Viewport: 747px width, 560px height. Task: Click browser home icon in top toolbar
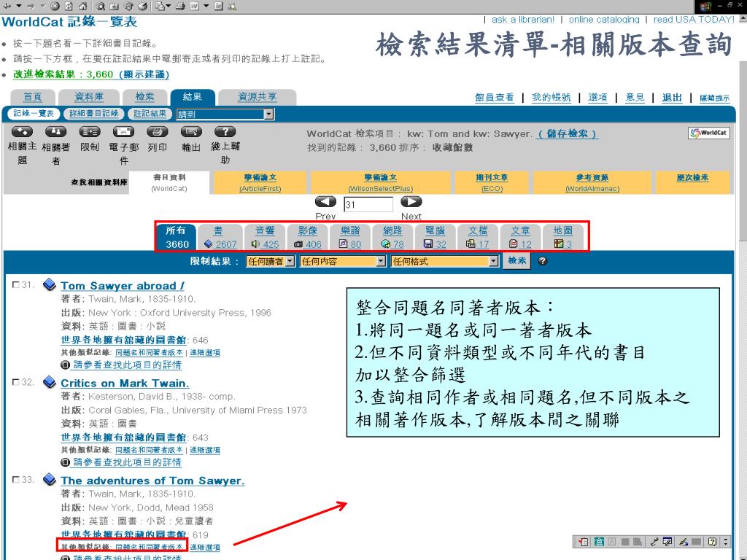[x=83, y=6]
